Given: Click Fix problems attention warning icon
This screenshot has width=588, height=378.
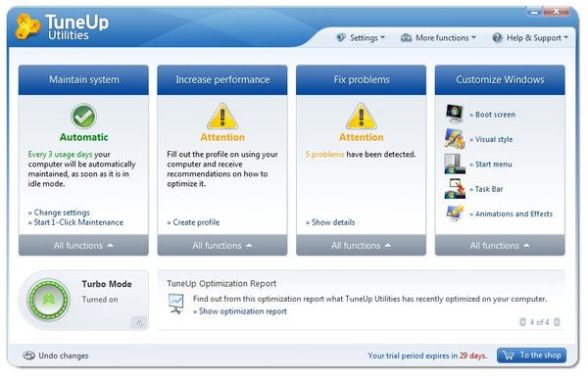Looking at the screenshot, I should tap(361, 117).
